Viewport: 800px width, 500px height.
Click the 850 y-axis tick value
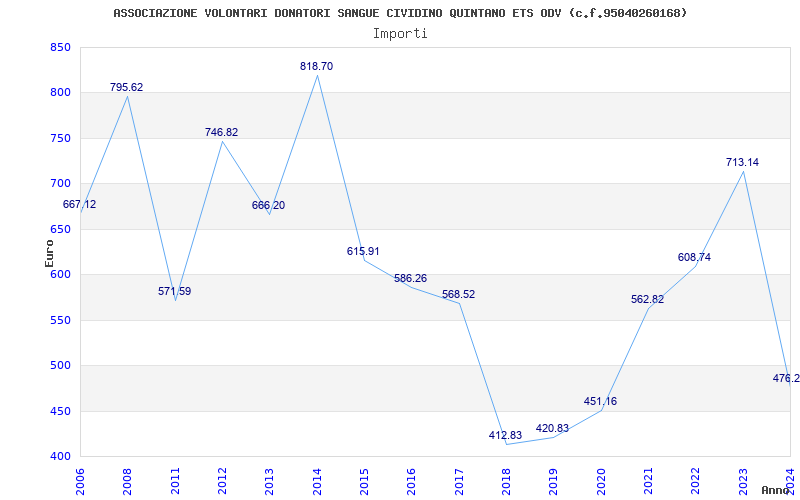[60, 48]
